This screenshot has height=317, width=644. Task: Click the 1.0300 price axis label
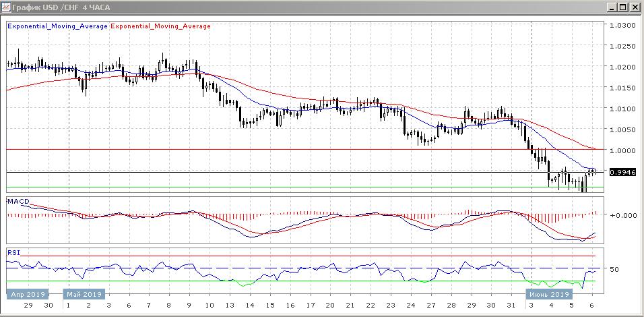click(x=622, y=25)
